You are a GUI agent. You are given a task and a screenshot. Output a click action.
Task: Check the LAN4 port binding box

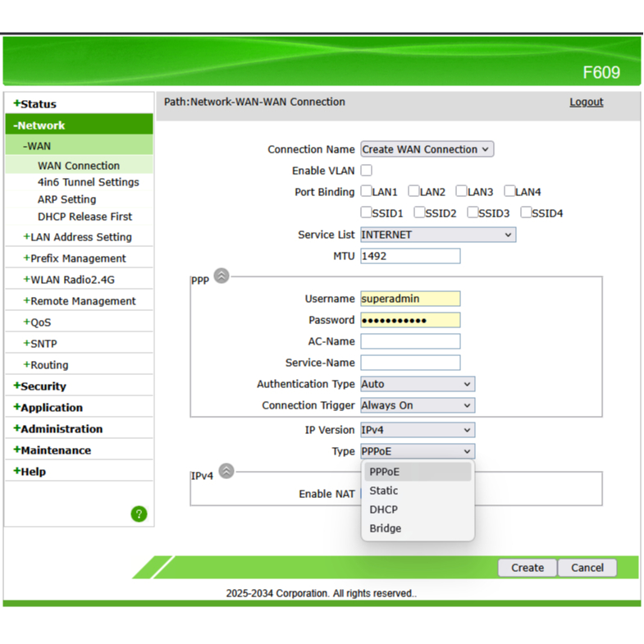509,192
